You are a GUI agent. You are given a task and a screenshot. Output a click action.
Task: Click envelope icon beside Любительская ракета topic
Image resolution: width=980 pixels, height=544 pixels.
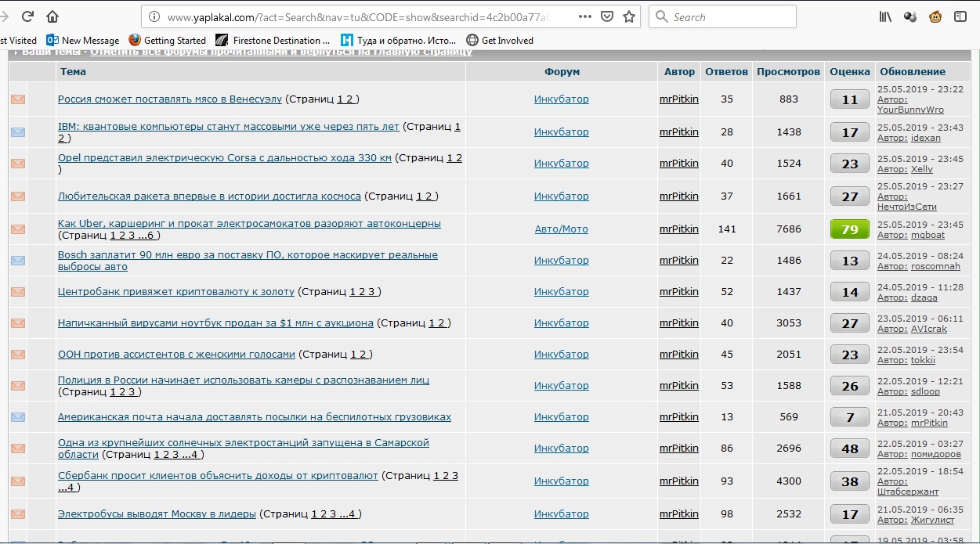[17, 196]
